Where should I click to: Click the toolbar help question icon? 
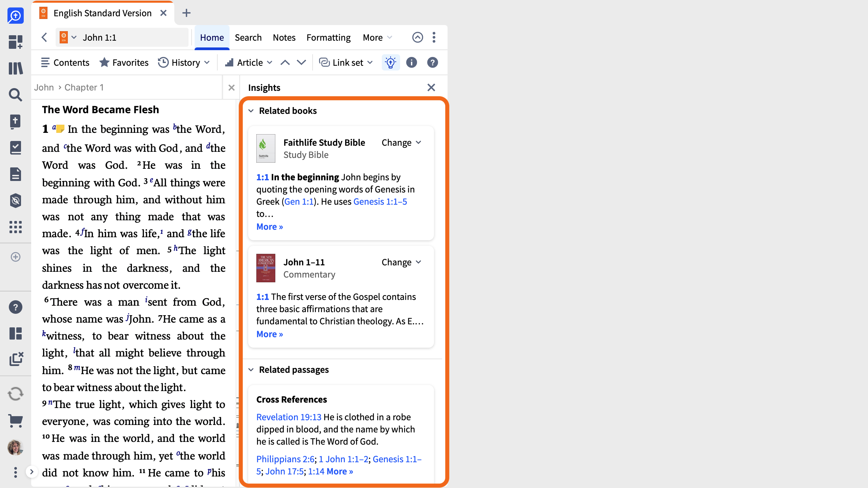click(x=433, y=62)
